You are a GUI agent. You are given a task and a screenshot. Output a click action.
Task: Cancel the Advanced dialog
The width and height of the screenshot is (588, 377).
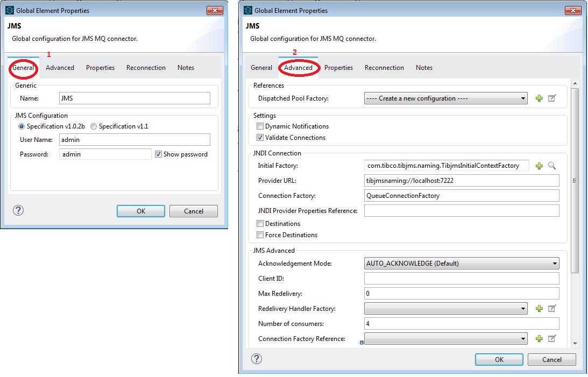pyautogui.click(x=551, y=359)
